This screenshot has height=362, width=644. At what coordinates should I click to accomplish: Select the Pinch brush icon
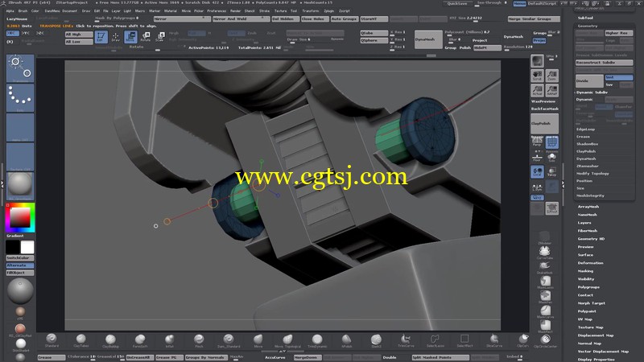coord(199,339)
